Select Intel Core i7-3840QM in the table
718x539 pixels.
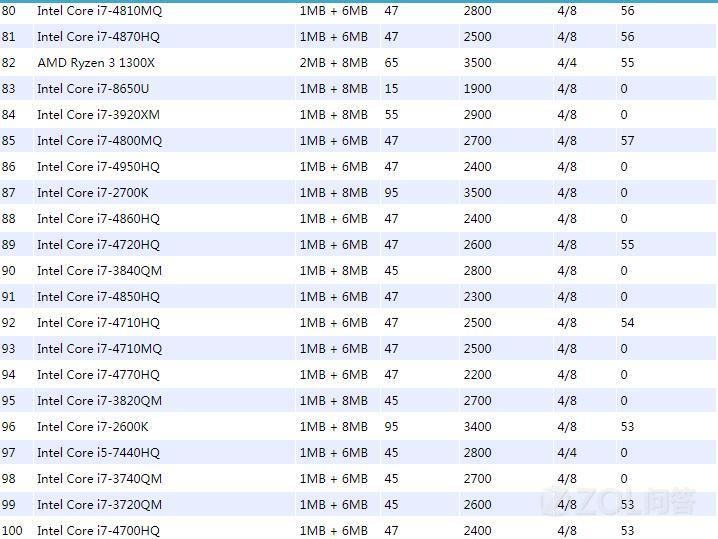click(x=99, y=271)
